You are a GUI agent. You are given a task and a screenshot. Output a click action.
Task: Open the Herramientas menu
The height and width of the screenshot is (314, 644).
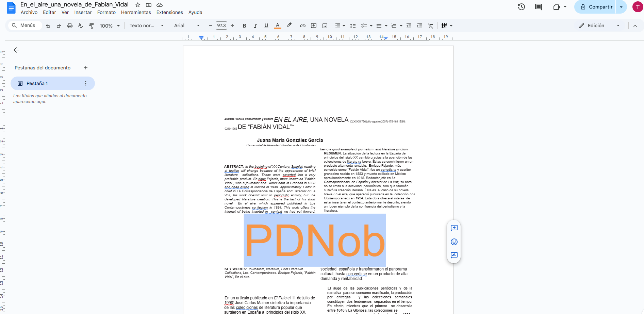(136, 12)
